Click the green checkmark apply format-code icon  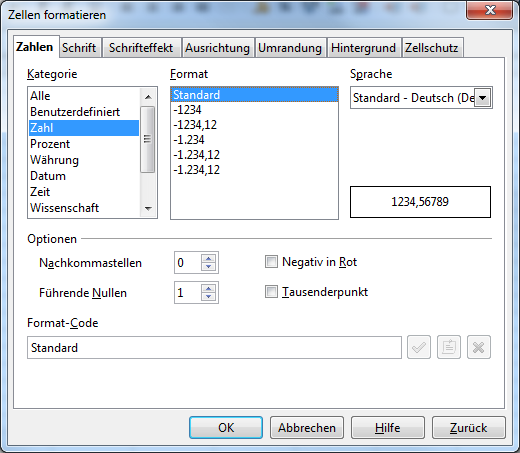point(419,347)
